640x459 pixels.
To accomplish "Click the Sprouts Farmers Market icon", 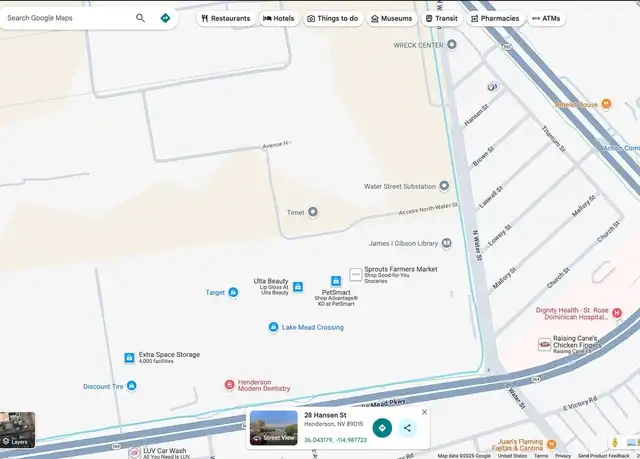I will pos(356,275).
